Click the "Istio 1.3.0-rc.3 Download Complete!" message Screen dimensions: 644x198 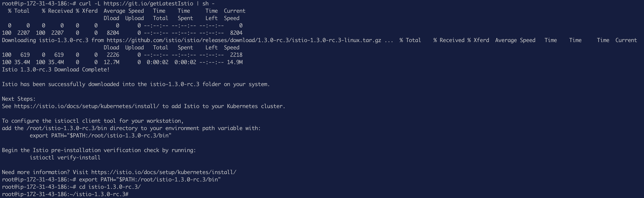coord(56,70)
